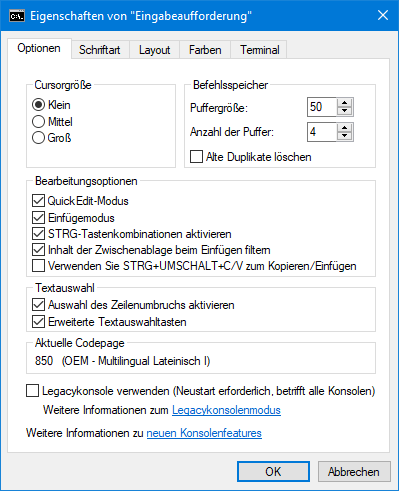Enable Legacykonsole verwenden checkbox
Screen dimensions: 399x491
(x=32, y=391)
